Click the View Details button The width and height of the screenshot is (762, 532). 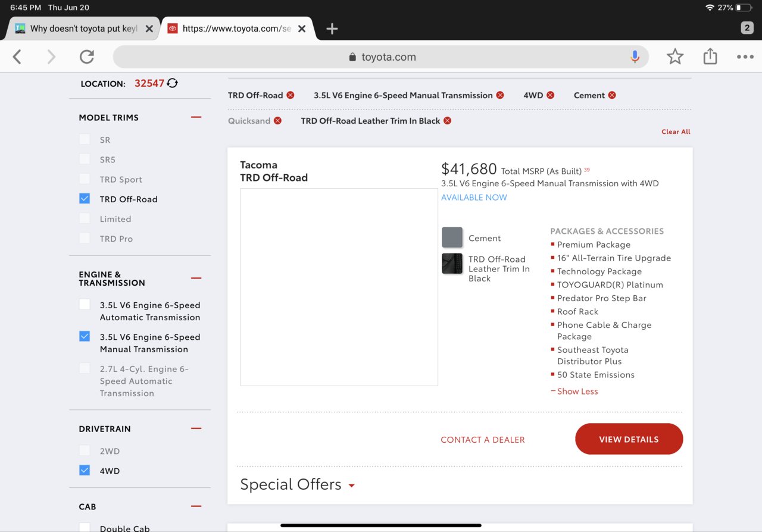tap(629, 439)
